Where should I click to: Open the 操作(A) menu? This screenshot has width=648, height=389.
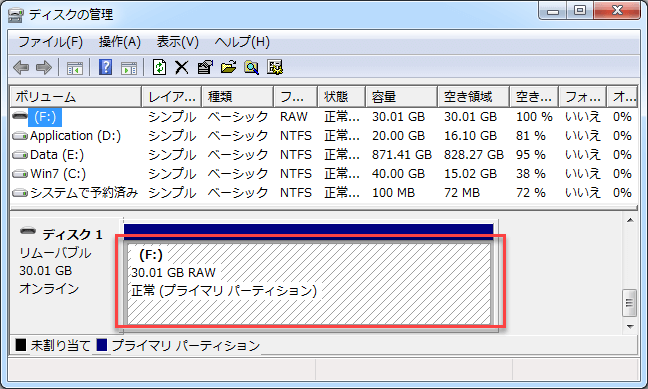pyautogui.click(x=120, y=42)
